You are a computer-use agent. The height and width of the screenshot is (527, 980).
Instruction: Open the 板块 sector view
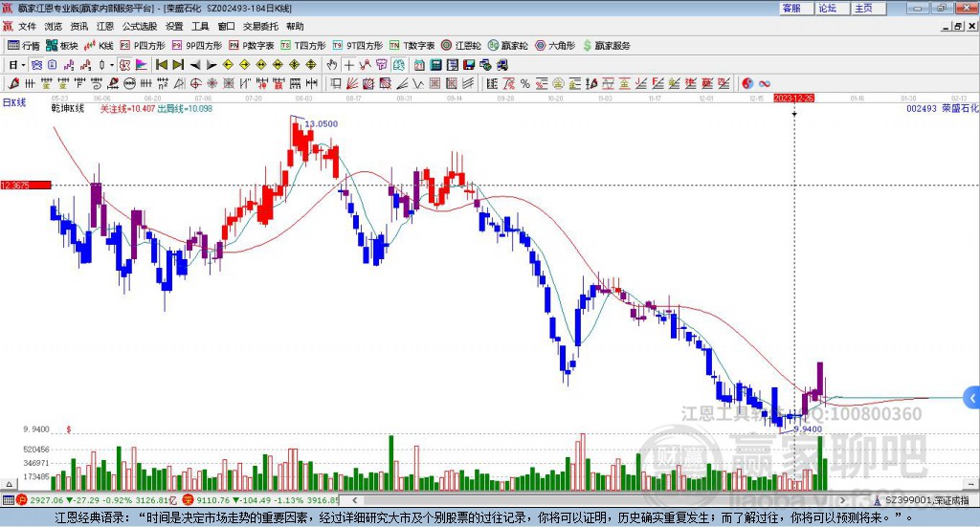[61, 46]
